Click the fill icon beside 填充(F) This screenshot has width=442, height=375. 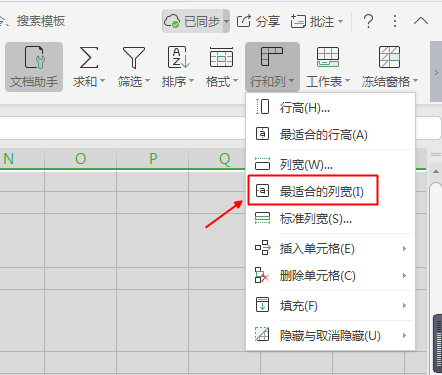(263, 305)
